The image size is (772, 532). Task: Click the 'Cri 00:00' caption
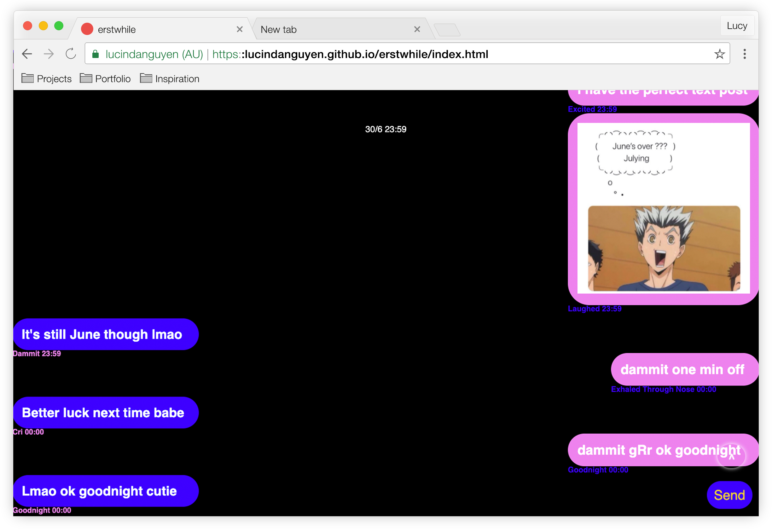click(29, 432)
